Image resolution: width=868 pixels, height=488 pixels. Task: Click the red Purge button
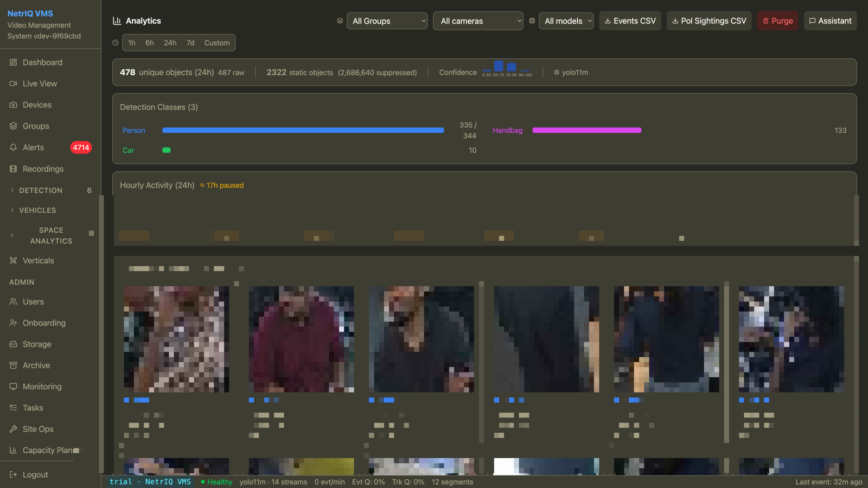(777, 21)
